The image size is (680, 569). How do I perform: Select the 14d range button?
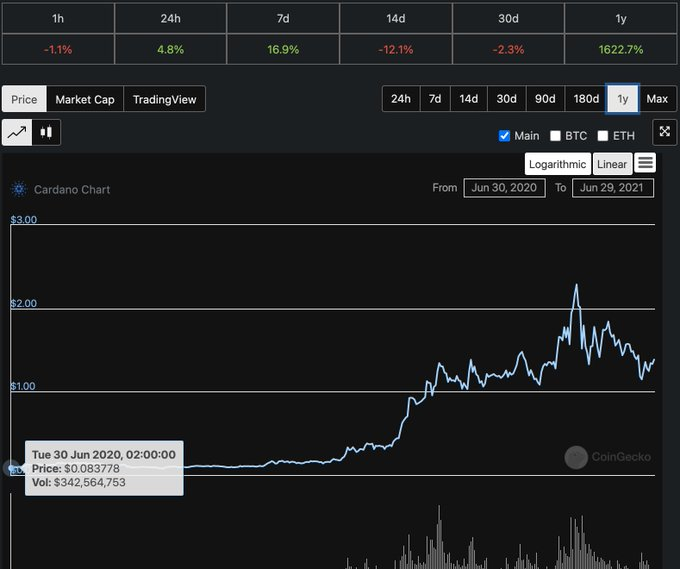pos(469,99)
